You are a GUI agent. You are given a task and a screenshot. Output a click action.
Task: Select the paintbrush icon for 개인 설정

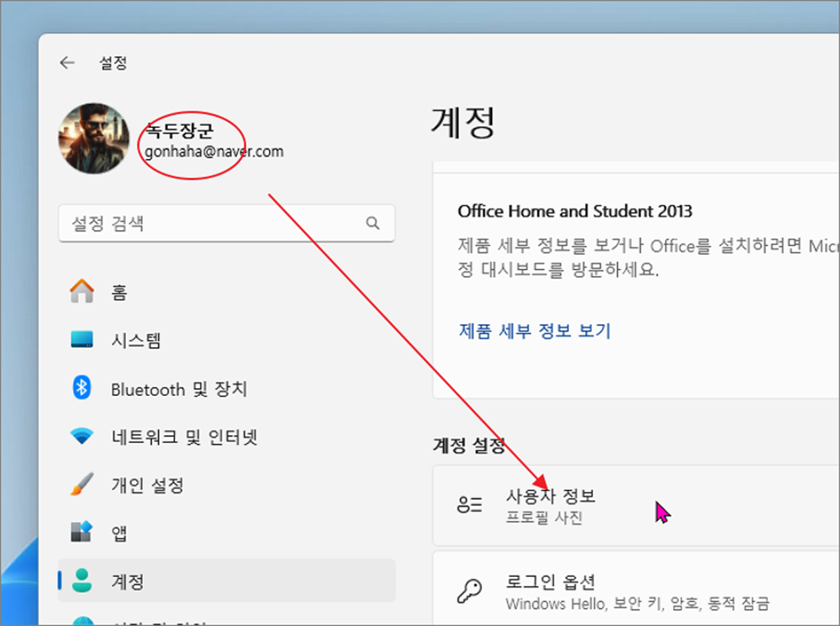click(x=82, y=485)
